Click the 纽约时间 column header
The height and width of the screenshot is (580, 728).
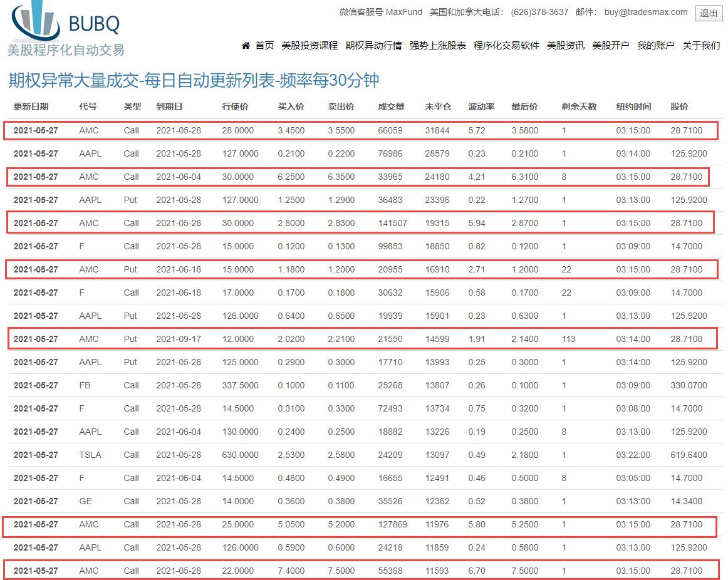click(634, 106)
